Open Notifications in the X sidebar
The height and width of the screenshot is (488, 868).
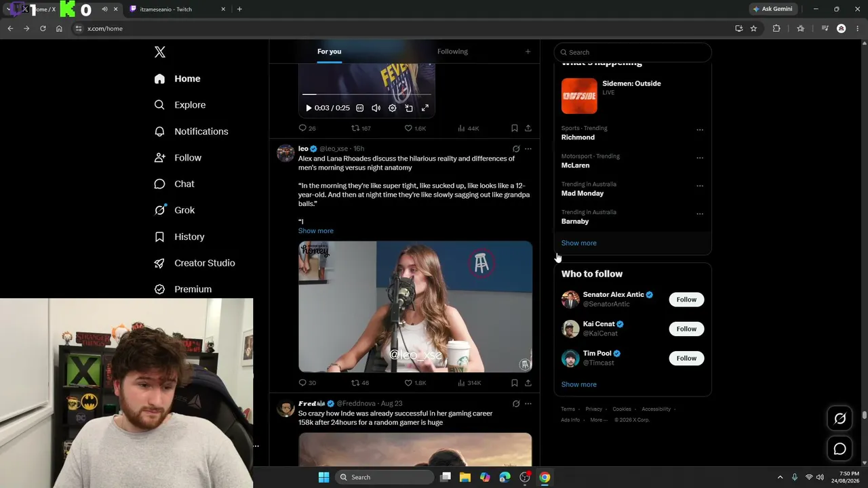click(191, 131)
